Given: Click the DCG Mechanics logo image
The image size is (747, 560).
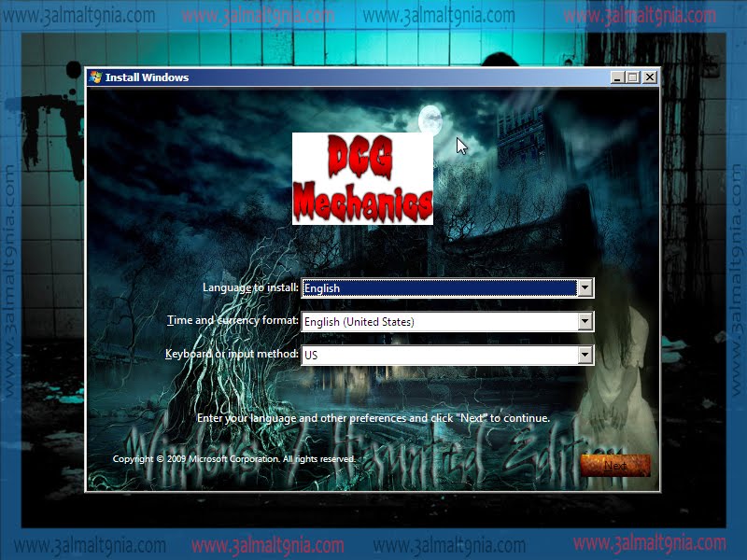Looking at the screenshot, I should click(x=362, y=178).
